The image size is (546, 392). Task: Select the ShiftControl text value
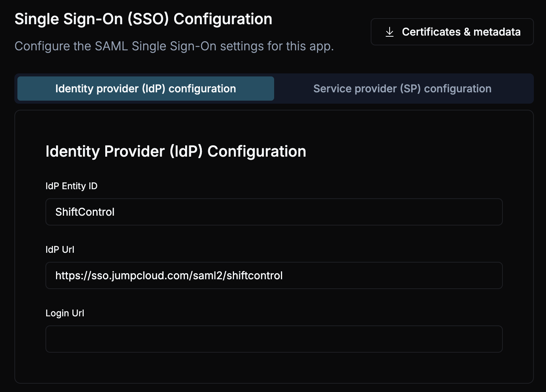(85, 212)
